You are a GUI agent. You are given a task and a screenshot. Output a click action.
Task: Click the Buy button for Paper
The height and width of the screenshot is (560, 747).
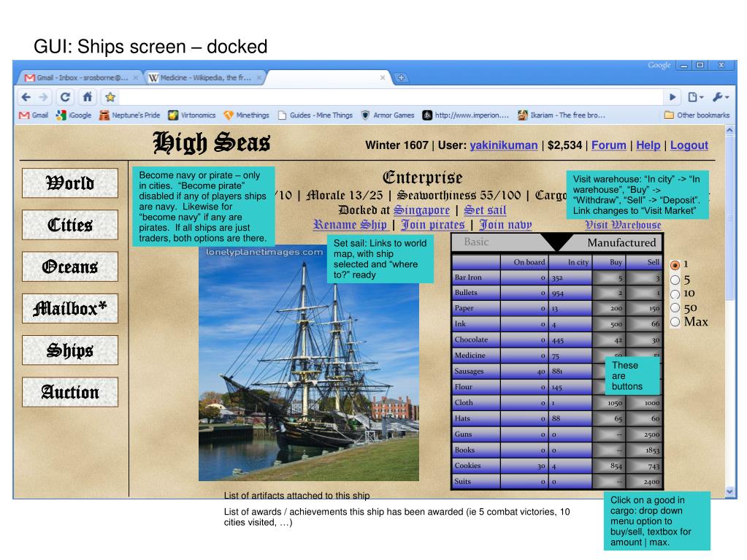609,309
